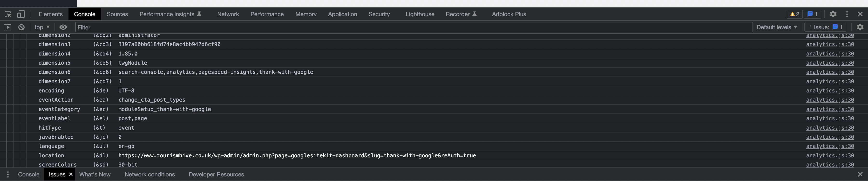Open the Lighthouse tab
Viewport: 868px width, 181px height.
click(420, 14)
